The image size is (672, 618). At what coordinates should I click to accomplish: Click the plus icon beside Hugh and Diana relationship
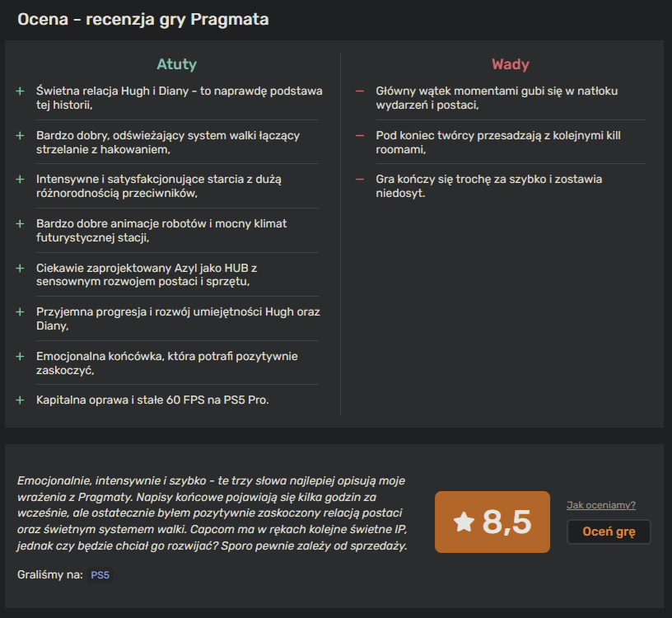coord(20,91)
